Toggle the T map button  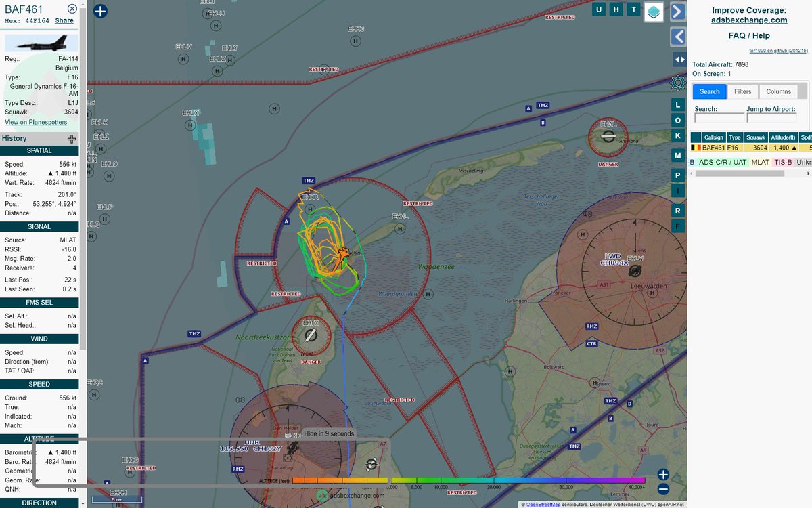634,9
